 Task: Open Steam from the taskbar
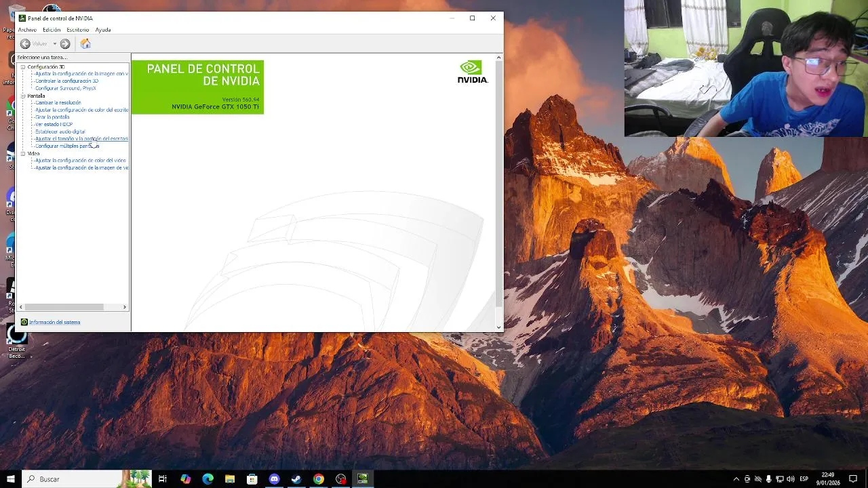296,479
